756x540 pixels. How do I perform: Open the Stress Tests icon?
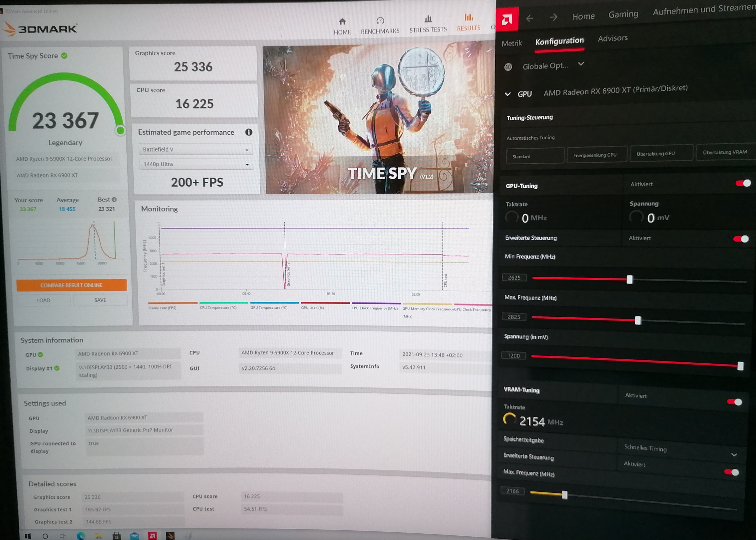point(428,19)
